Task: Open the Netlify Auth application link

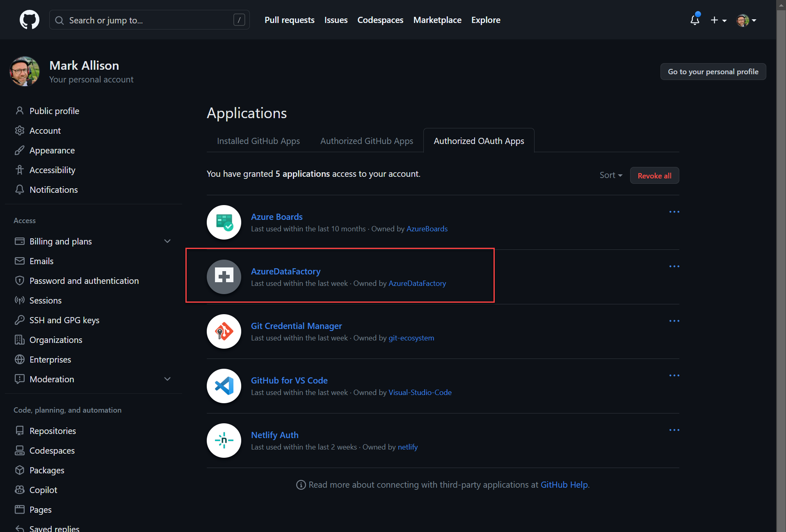Action: click(x=274, y=435)
